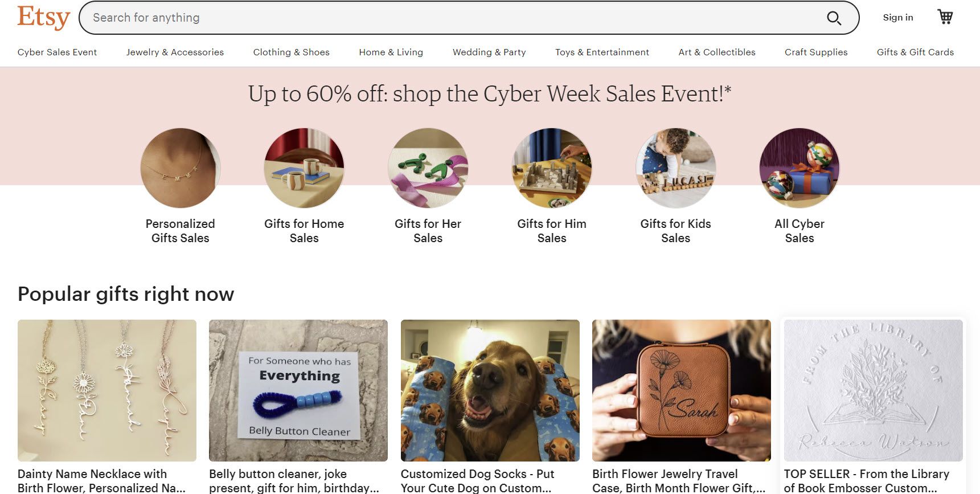Open Clothing & Shoes category menu
Screen dimensions: 980x494
pyautogui.click(x=292, y=52)
